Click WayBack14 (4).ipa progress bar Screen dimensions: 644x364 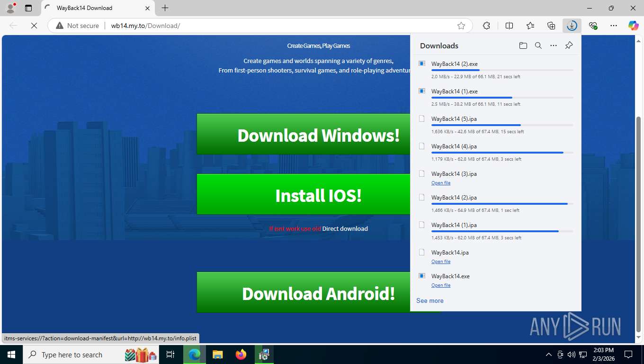(502, 153)
